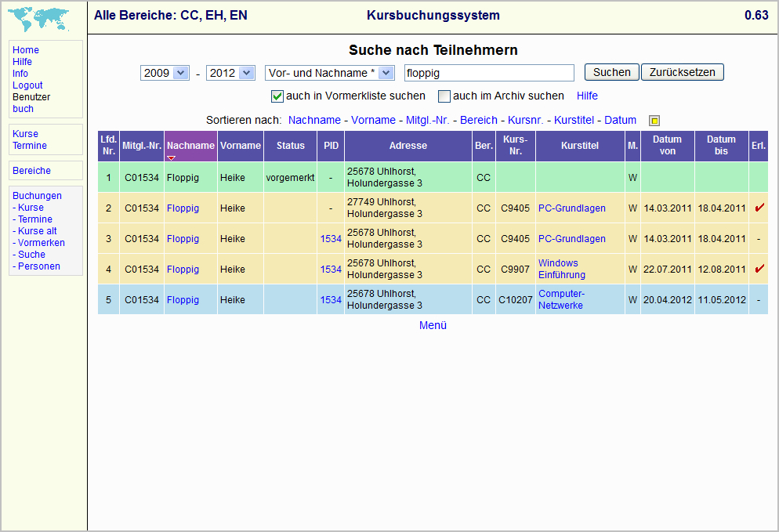Sort results by Bereich link
The image size is (779, 532).
pos(478,120)
